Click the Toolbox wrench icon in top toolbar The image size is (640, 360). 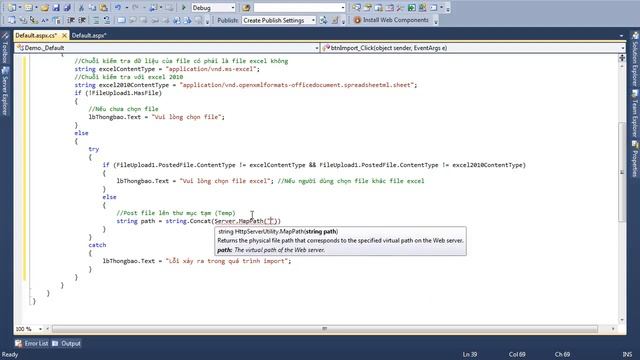(x=400, y=8)
